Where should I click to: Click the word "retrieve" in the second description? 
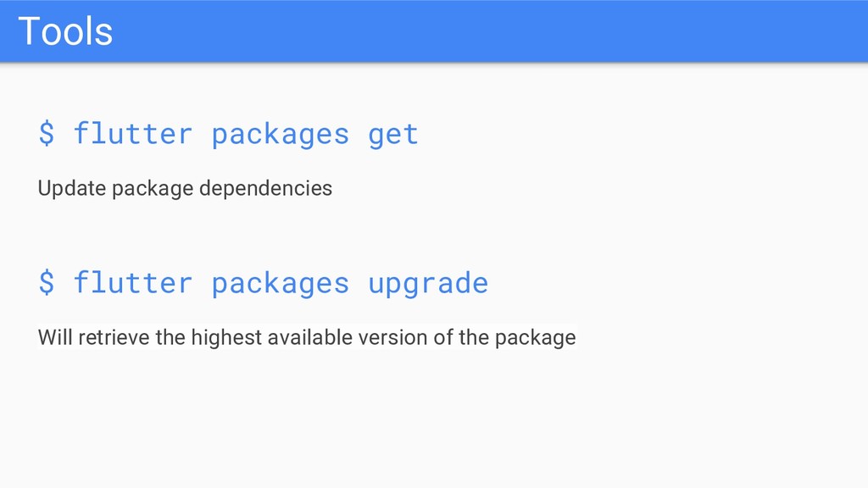(x=114, y=337)
